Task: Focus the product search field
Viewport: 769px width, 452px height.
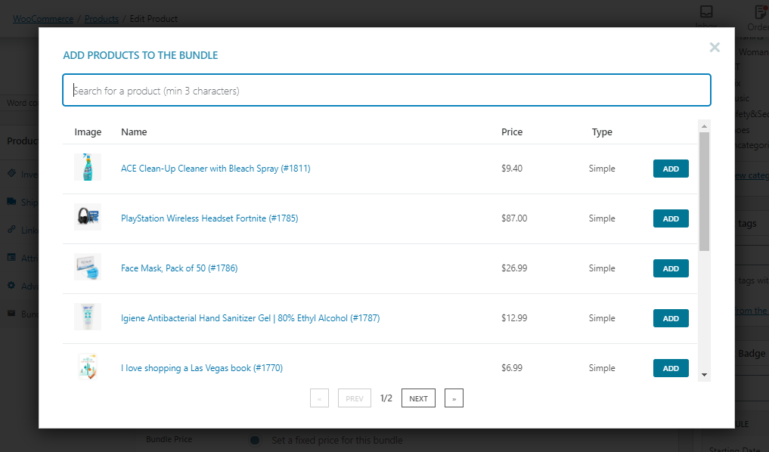Action: tap(386, 90)
